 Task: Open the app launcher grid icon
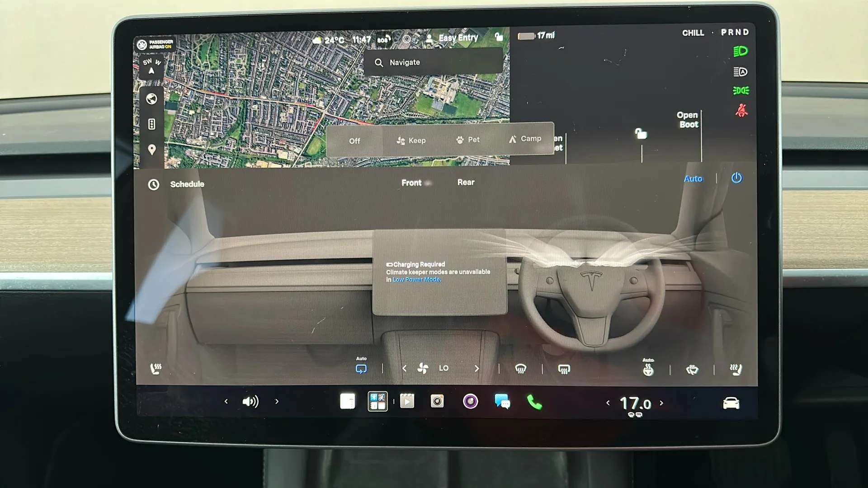[x=377, y=401]
